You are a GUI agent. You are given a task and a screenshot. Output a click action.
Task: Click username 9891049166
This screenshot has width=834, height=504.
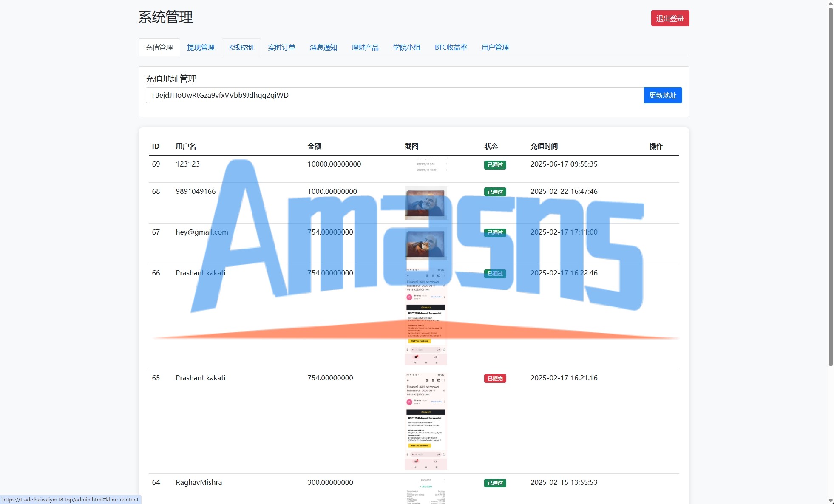pos(196,191)
